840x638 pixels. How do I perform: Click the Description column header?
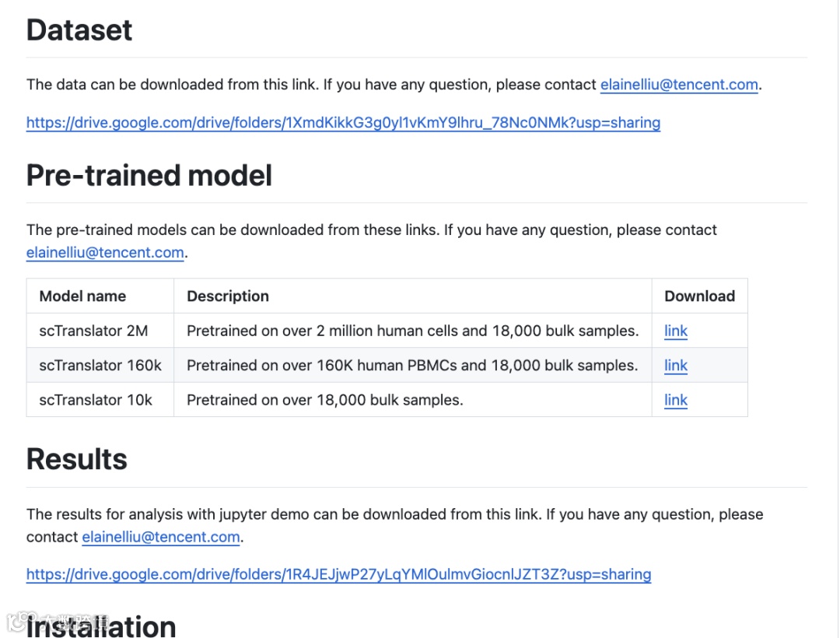[x=228, y=296]
